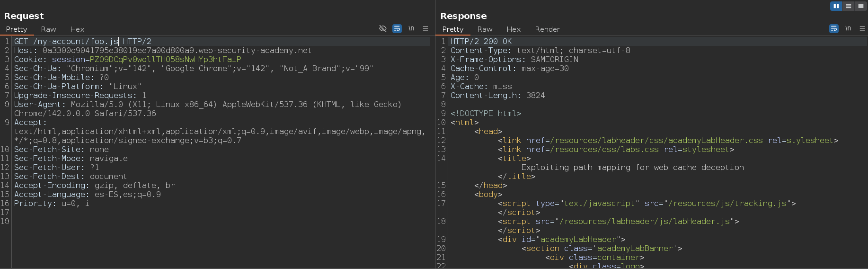The image size is (868, 269).
Task: Switch to the single combined panel layout
Action: [x=860, y=6]
